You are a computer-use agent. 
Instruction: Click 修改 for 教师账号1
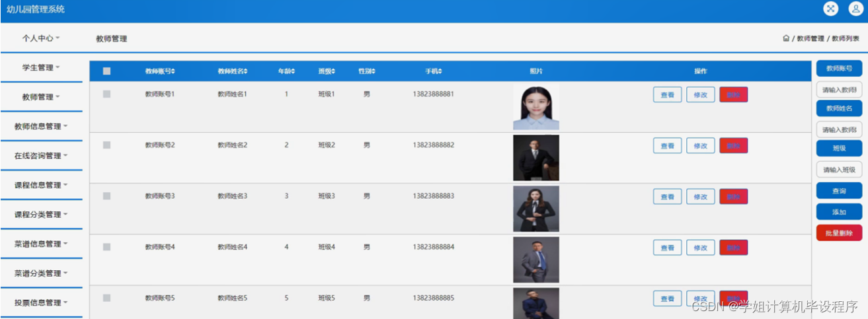coord(701,95)
